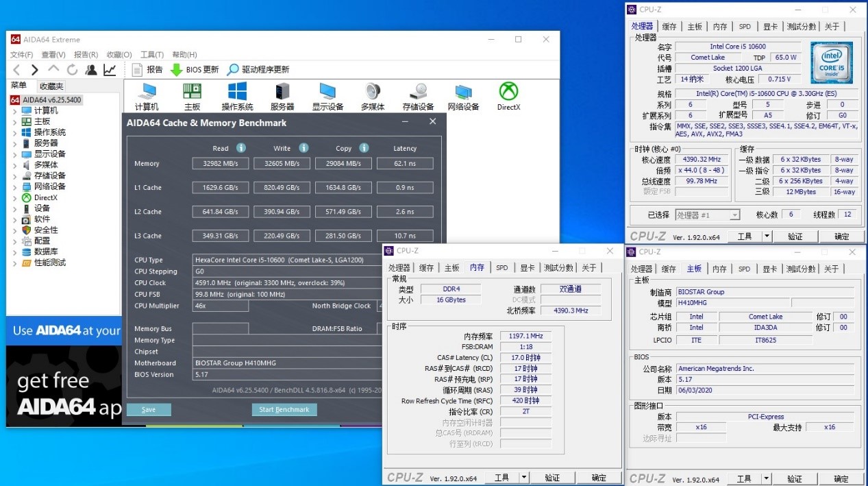Image resolution: width=868 pixels, height=486 pixels.
Task: Open the 文件(F) menu in AIDA64
Action: click(x=21, y=55)
